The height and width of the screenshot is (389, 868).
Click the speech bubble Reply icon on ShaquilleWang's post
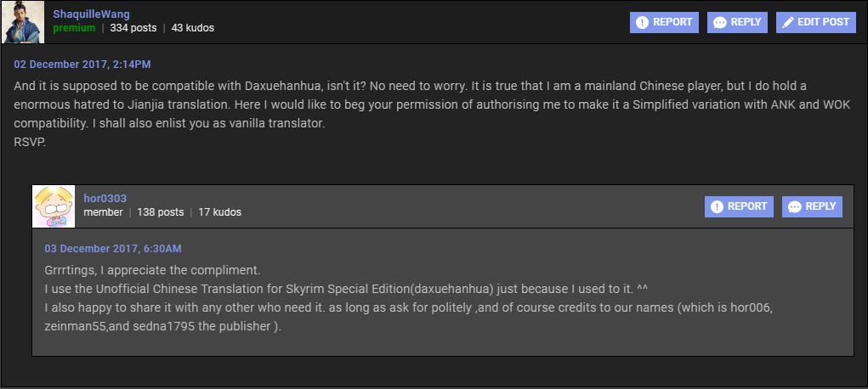pyautogui.click(x=720, y=22)
